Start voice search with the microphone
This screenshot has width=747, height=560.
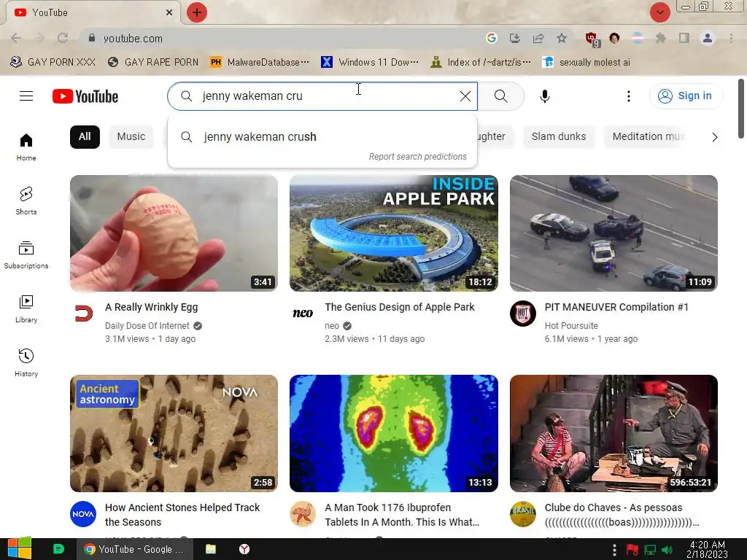click(544, 96)
